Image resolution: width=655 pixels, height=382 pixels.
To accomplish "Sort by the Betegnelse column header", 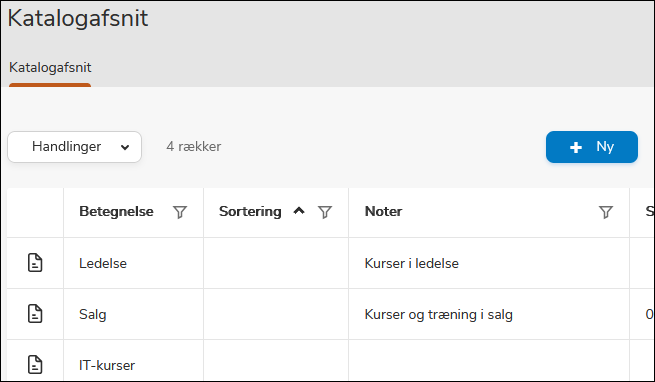I will pos(116,211).
